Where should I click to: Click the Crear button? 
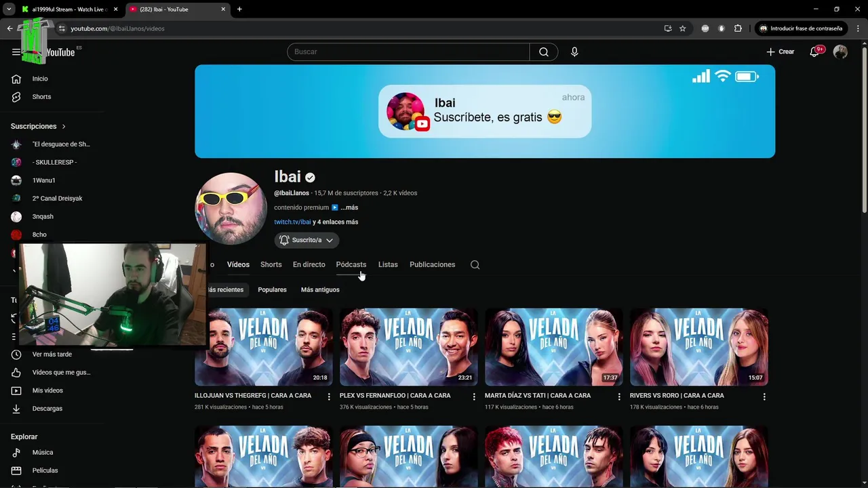781,52
